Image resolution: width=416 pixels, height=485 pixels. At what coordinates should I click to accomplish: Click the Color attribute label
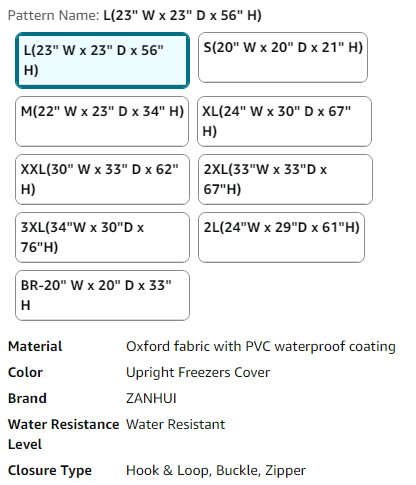click(x=25, y=372)
